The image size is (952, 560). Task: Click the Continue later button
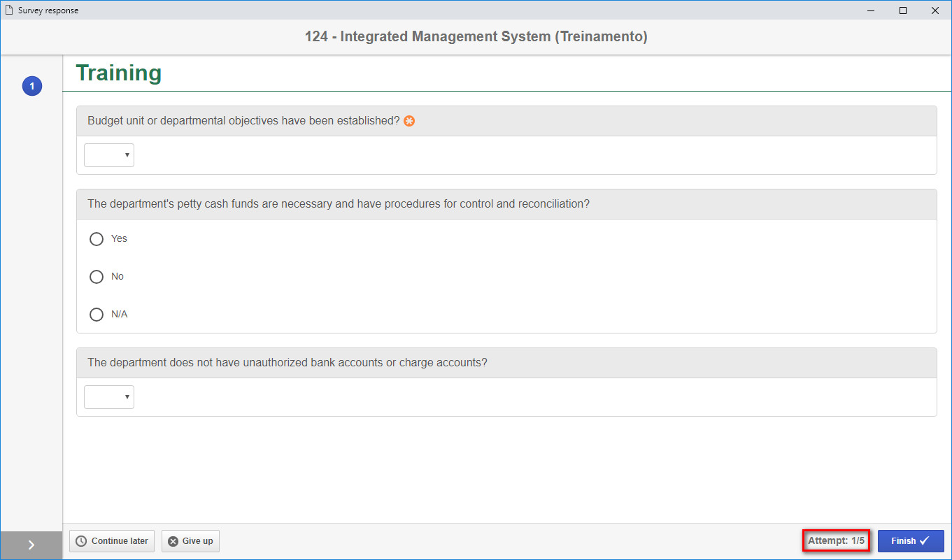(112, 541)
